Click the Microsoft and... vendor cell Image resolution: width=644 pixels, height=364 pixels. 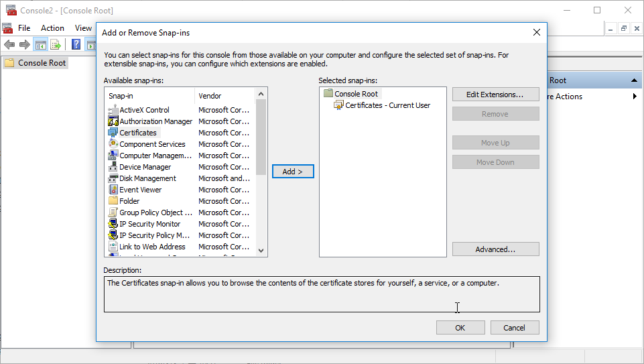(x=224, y=178)
